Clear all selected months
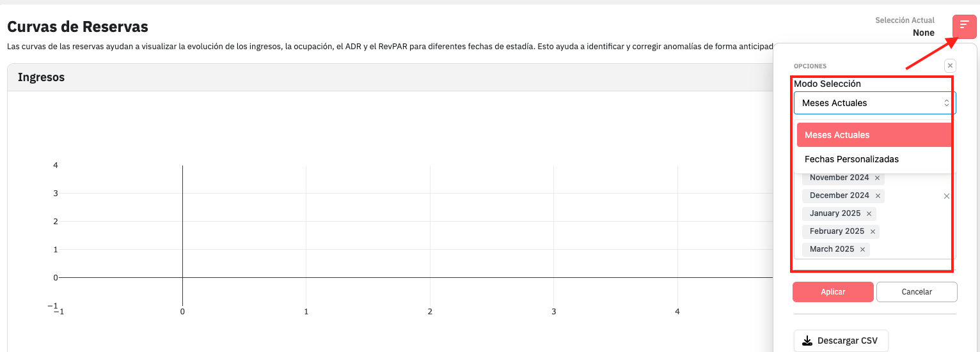 (947, 196)
